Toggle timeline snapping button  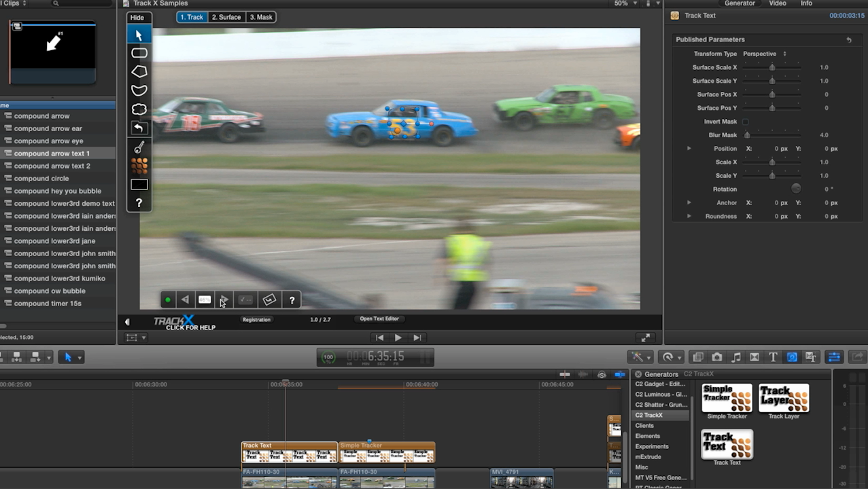pyautogui.click(x=619, y=374)
